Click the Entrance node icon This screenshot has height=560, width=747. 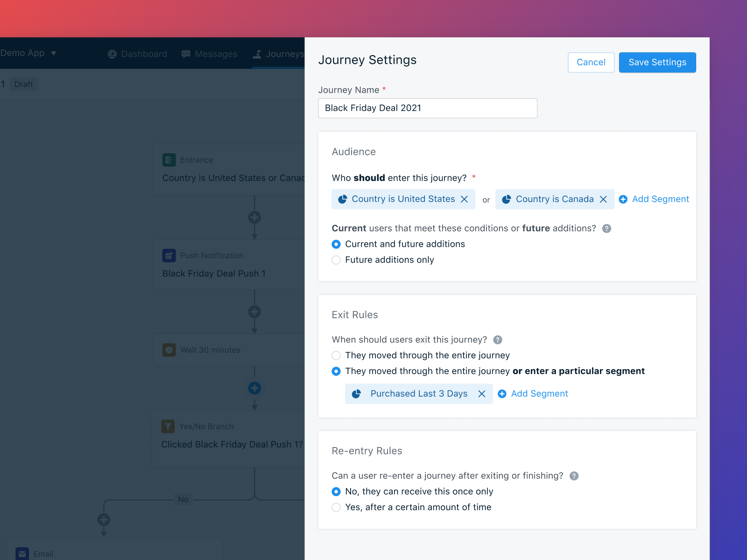(169, 160)
